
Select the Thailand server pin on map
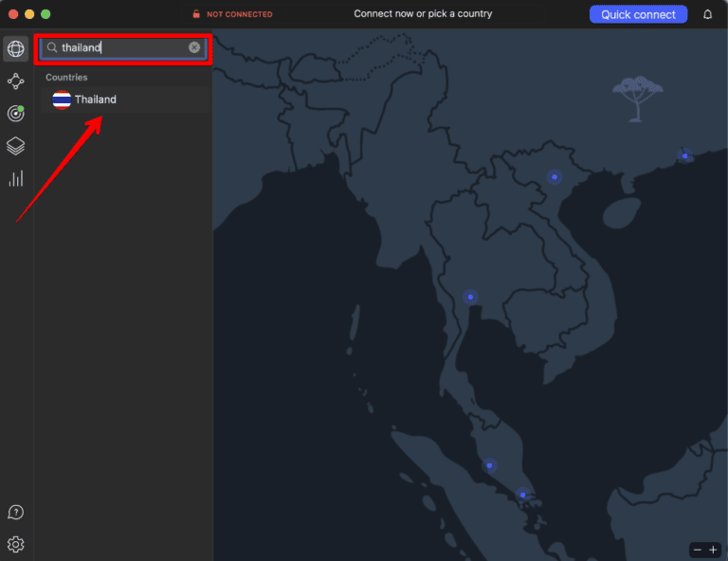(470, 297)
